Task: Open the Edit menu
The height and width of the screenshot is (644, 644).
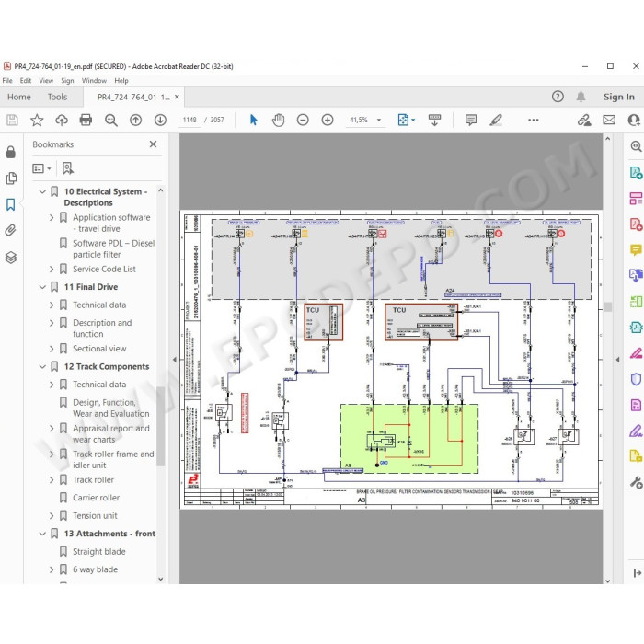Action: [26, 81]
